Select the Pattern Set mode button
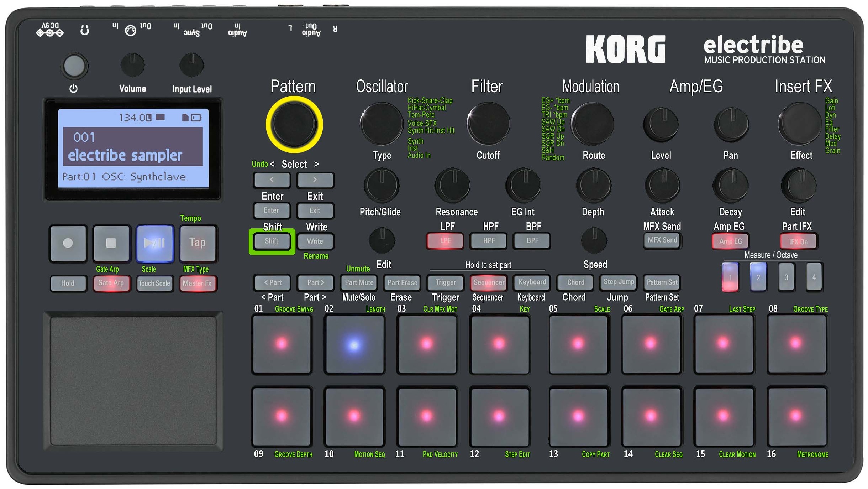This screenshot has width=868, height=489. tap(662, 283)
